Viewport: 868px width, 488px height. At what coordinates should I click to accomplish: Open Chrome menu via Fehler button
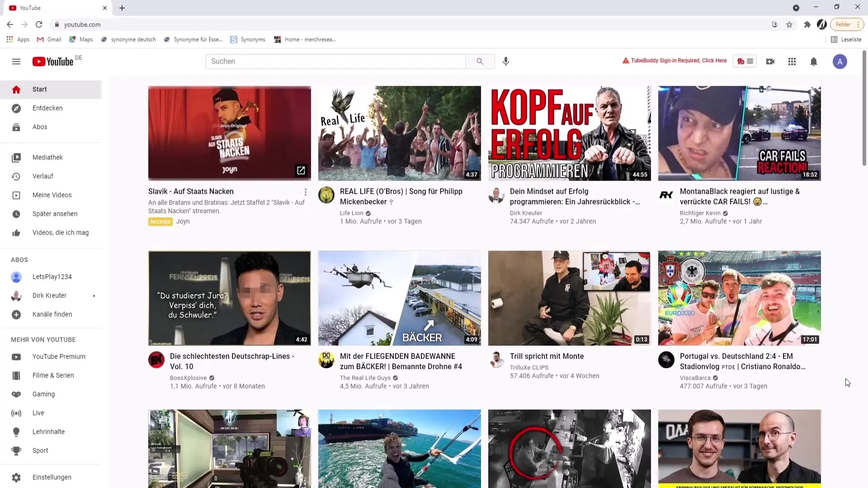[x=847, y=24]
